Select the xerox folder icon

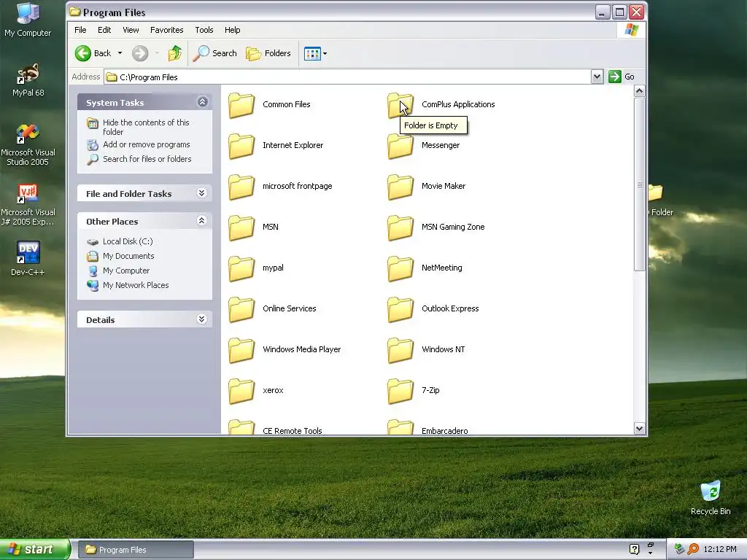point(241,391)
